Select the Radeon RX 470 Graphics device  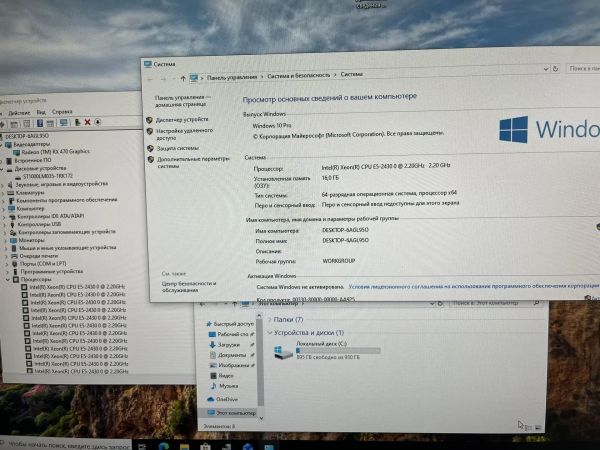click(x=55, y=152)
